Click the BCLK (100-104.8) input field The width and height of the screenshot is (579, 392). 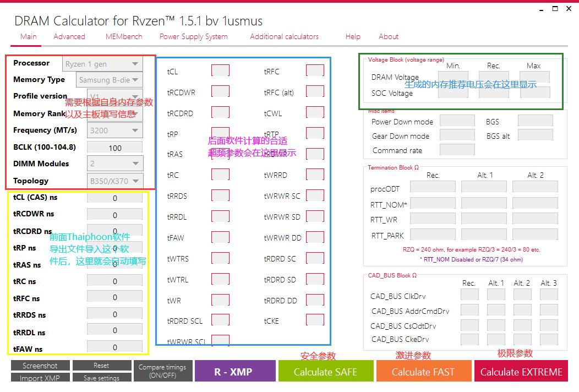click(114, 148)
